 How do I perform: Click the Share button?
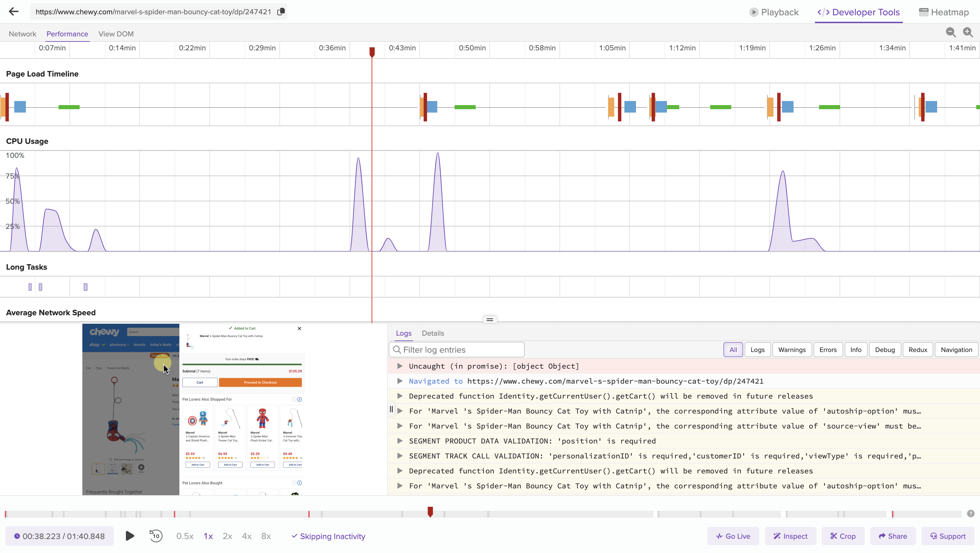tap(893, 536)
